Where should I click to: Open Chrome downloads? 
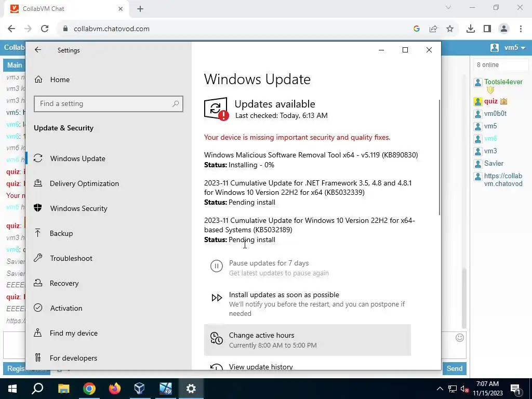pos(471,29)
